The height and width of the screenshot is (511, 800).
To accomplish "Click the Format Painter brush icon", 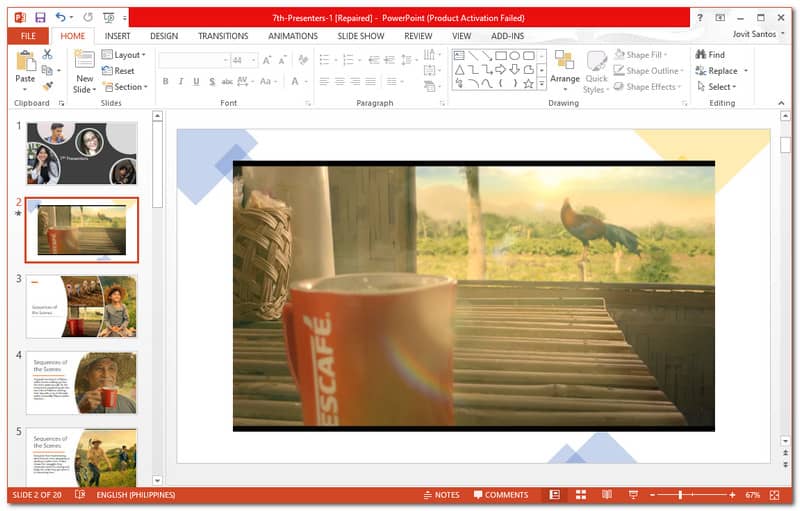I will click(x=47, y=86).
